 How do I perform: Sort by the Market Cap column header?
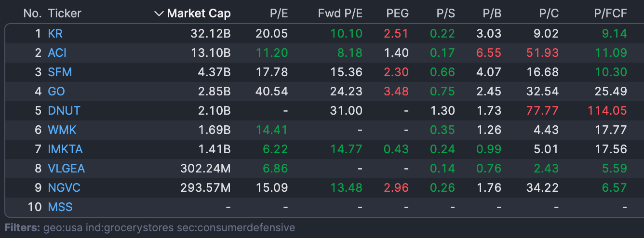click(199, 13)
